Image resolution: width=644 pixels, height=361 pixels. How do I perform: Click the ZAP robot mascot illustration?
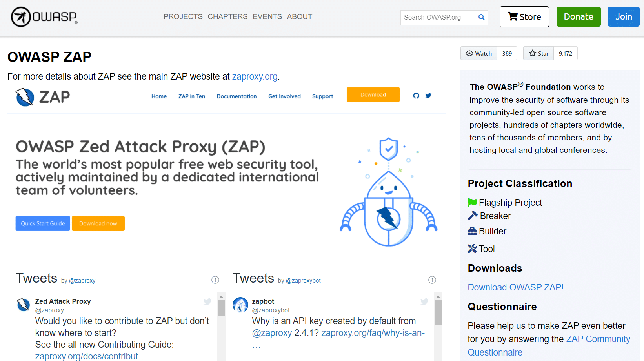tap(388, 192)
